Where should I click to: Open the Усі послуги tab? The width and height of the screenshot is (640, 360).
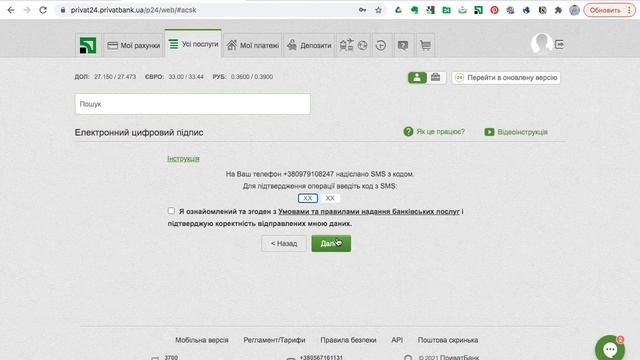(193, 44)
